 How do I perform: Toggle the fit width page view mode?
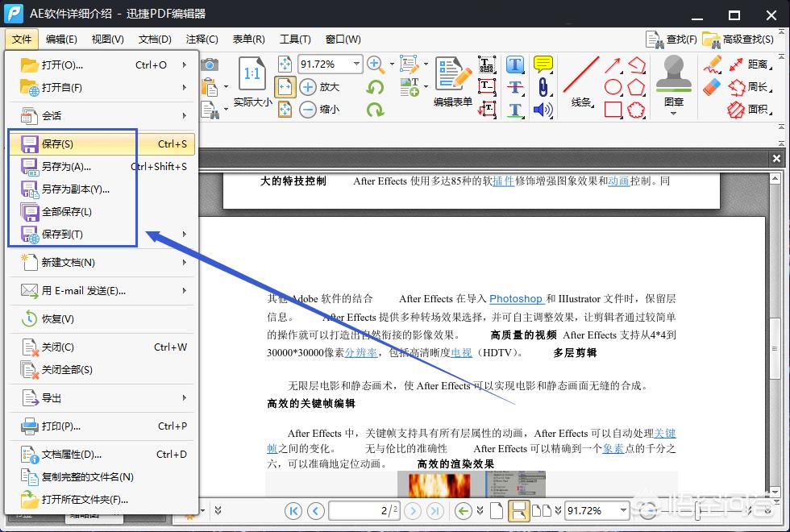coord(285,86)
